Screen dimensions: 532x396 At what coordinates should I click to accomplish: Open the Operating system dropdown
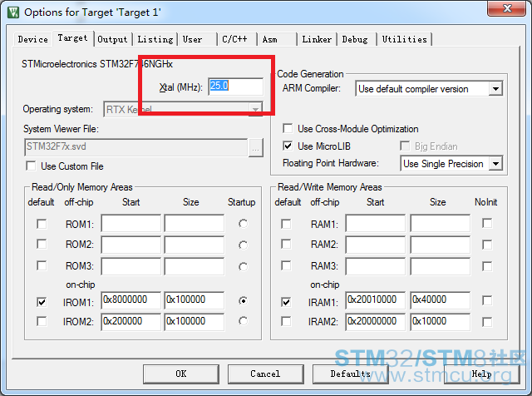255,109
